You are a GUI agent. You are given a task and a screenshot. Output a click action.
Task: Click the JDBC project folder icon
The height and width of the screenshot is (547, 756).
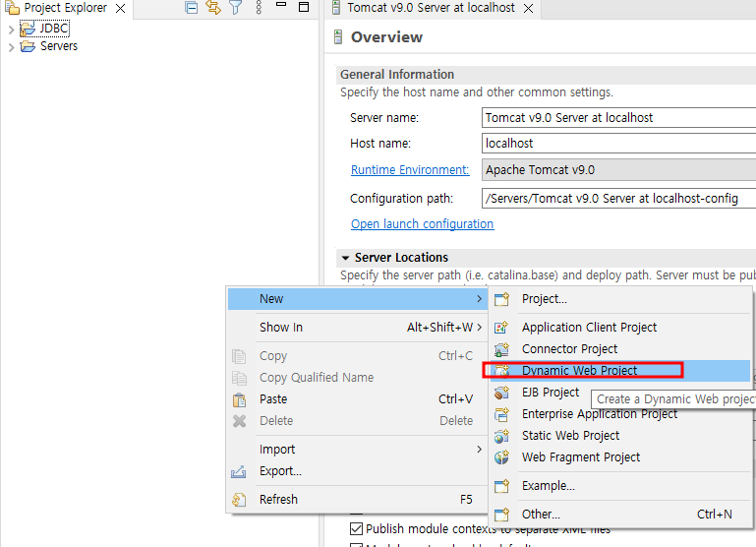tap(28, 29)
